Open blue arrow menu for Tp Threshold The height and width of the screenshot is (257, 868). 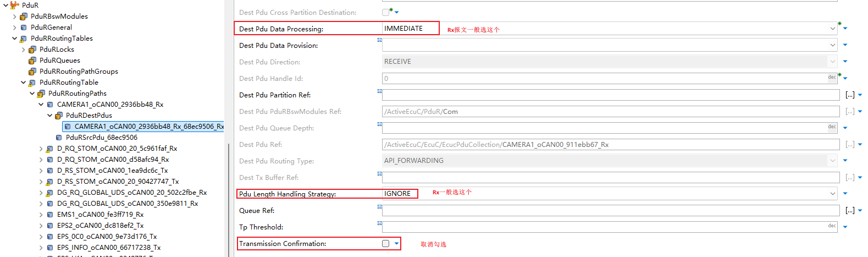[845, 227]
